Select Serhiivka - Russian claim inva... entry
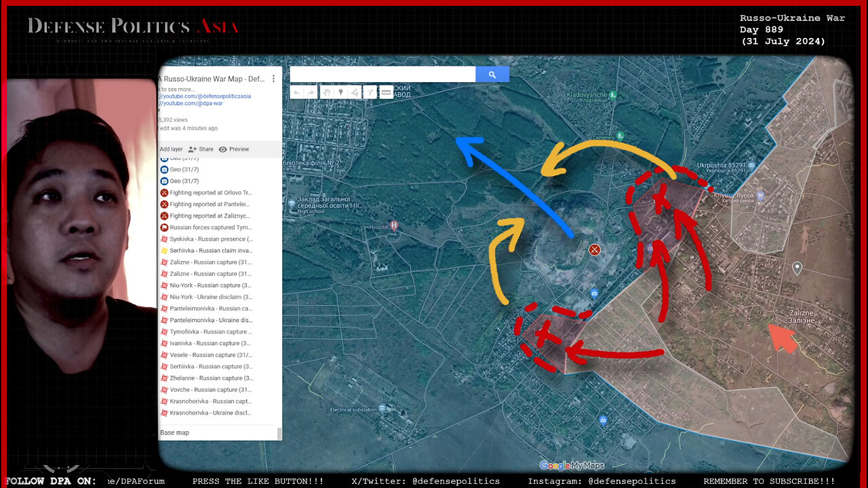Screen dimensions: 868x488 point(207,251)
